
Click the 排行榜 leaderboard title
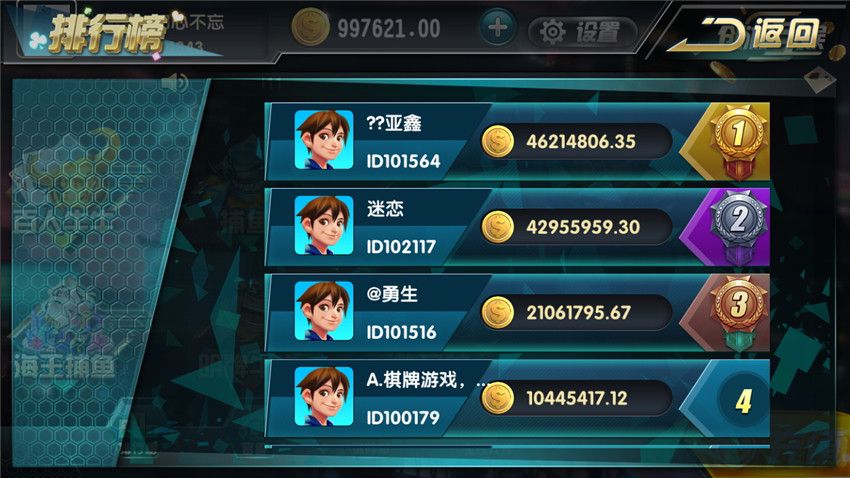coord(106,34)
